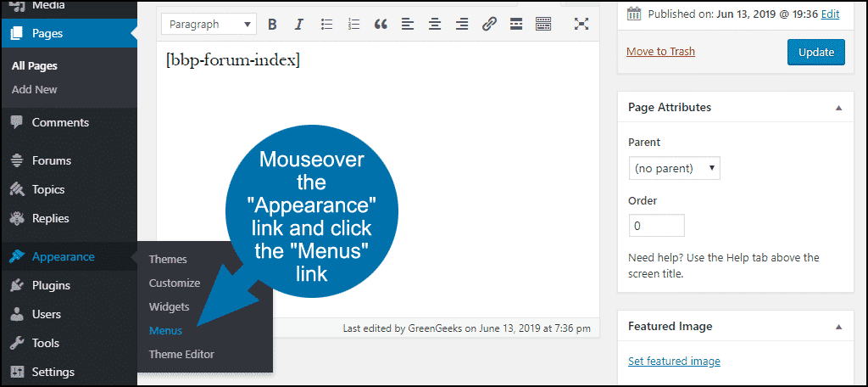Open the Plugins menu label
The width and height of the screenshot is (868, 387).
click(51, 285)
